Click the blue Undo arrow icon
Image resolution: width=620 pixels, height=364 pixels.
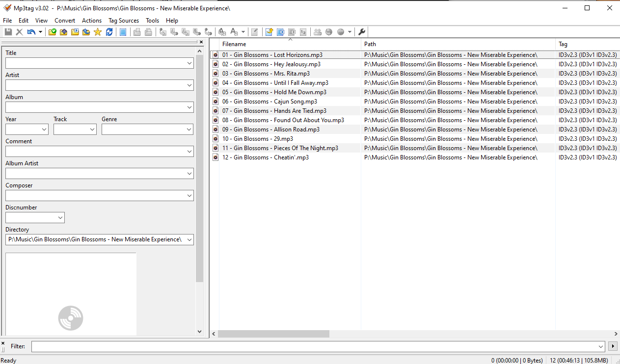pos(31,32)
